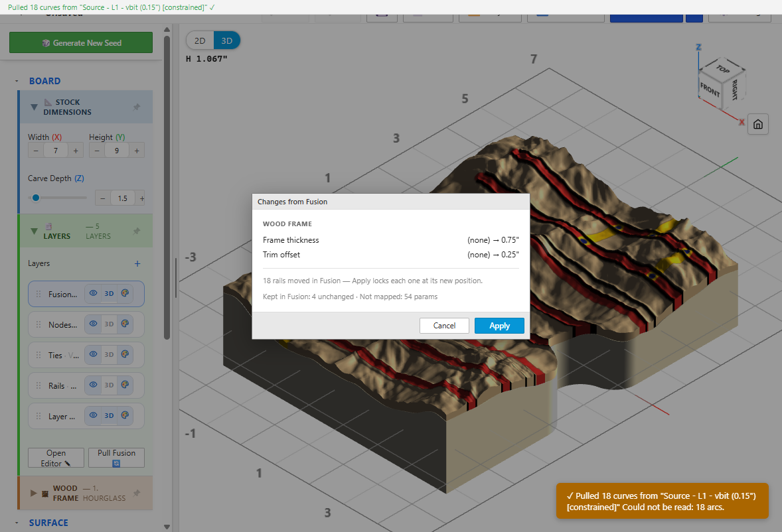
Task: Click the RIGHT face of view cube
Action: tap(734, 90)
